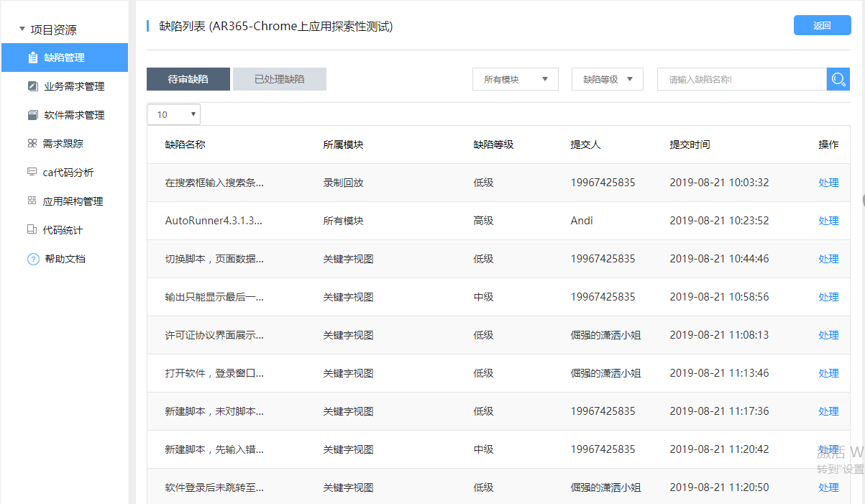Image resolution: width=865 pixels, height=504 pixels.
Task: Open the 所有模块 module dropdown
Action: [x=515, y=79]
